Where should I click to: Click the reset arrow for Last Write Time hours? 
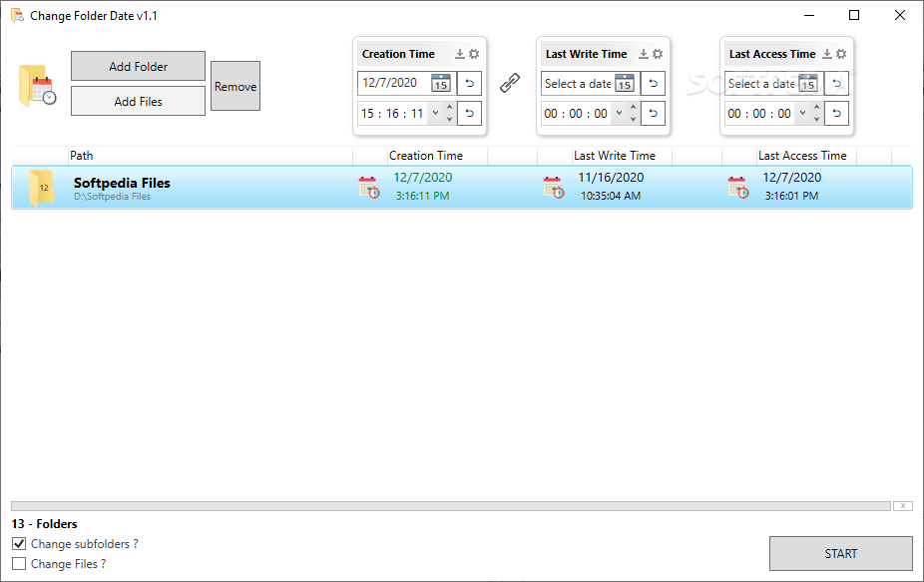[x=654, y=113]
